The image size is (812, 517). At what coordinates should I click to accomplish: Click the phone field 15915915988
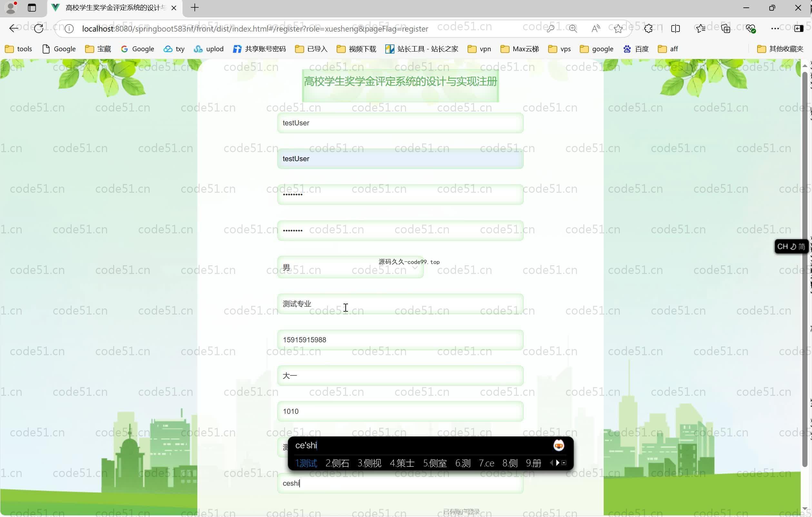pos(400,340)
